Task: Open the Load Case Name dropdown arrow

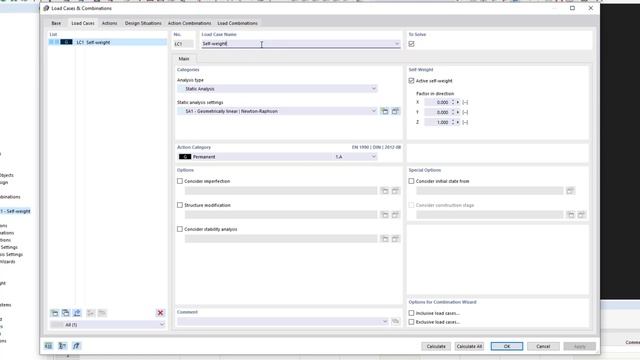Action: click(397, 44)
